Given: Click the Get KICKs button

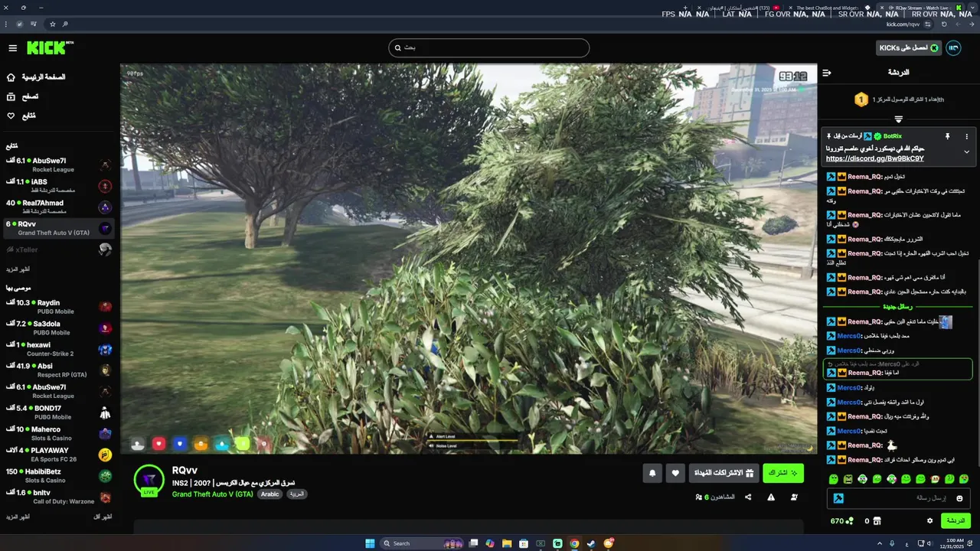Looking at the screenshot, I should pos(909,47).
